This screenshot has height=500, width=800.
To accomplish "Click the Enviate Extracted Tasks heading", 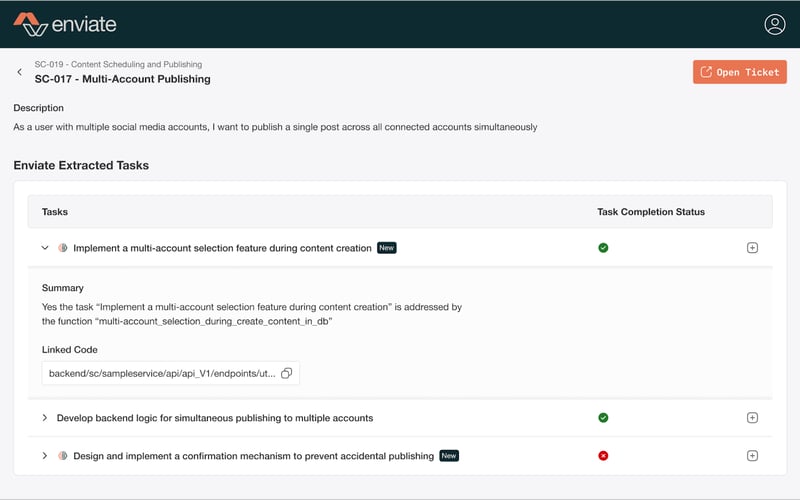I will coord(81,165).
